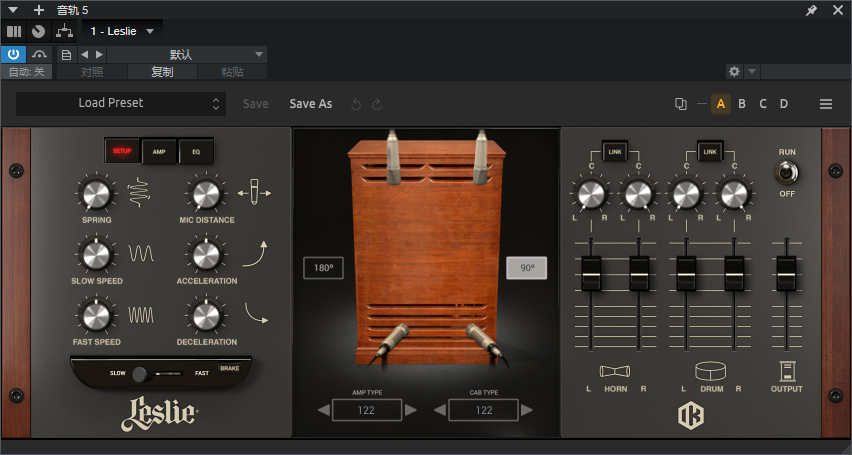
Task: Switch to the SETUP tab
Action: pyautogui.click(x=122, y=151)
